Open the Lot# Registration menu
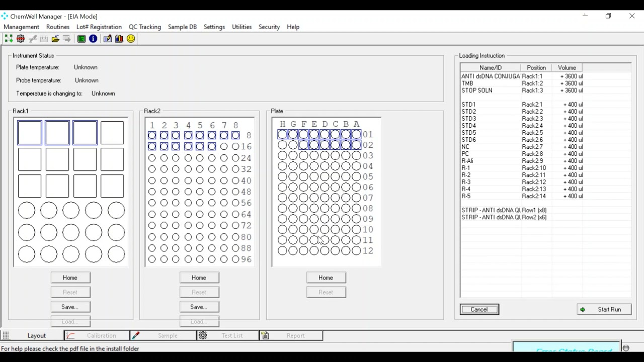This screenshot has width=644, height=362. tap(99, 27)
